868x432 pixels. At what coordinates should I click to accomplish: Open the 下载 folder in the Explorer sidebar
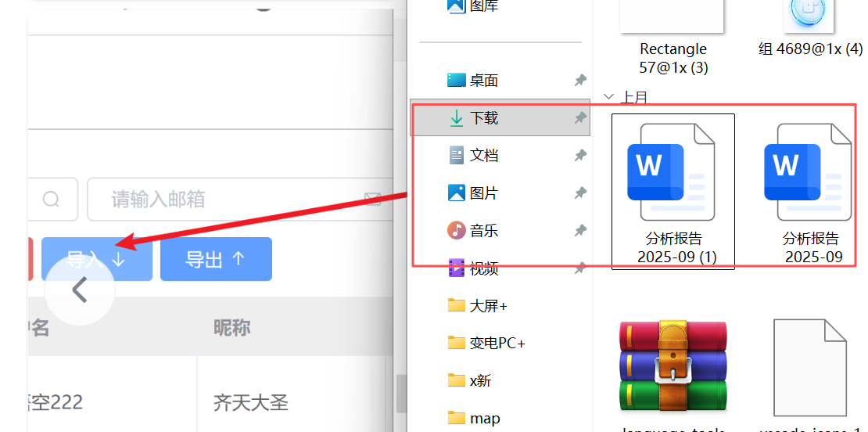pyautogui.click(x=500, y=117)
